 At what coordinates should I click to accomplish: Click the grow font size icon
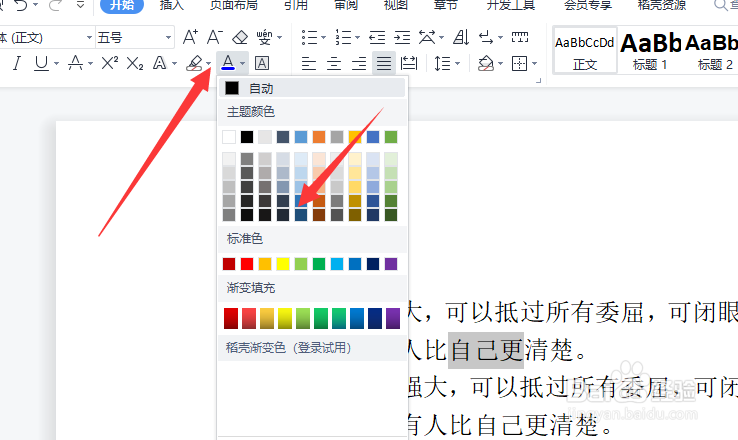tap(190, 37)
